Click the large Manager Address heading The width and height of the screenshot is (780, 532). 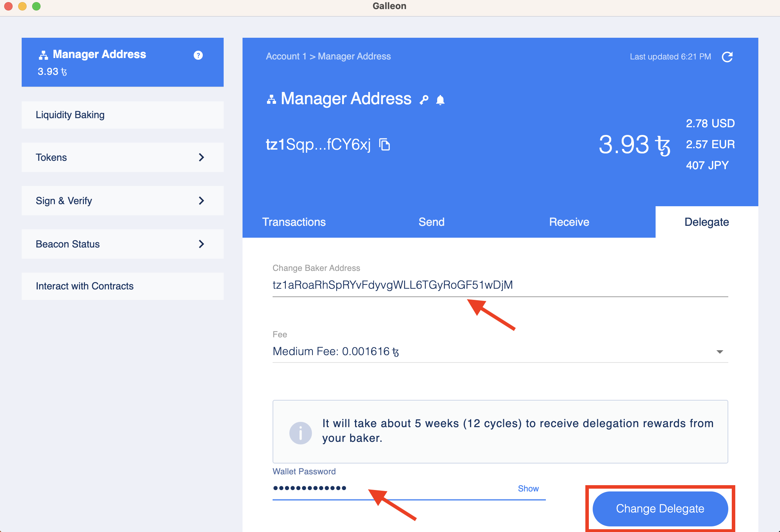[x=346, y=99]
